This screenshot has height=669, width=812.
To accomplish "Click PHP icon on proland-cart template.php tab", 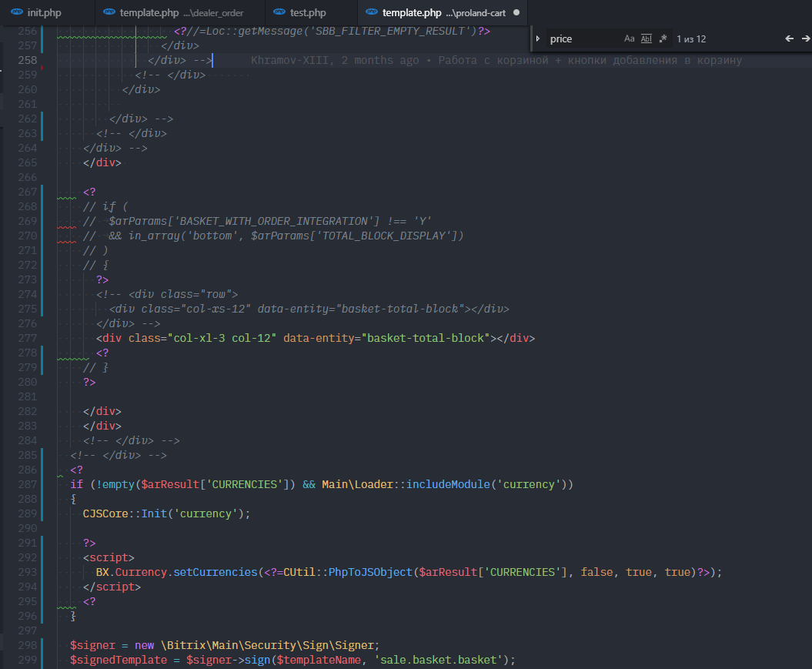I will (x=373, y=13).
